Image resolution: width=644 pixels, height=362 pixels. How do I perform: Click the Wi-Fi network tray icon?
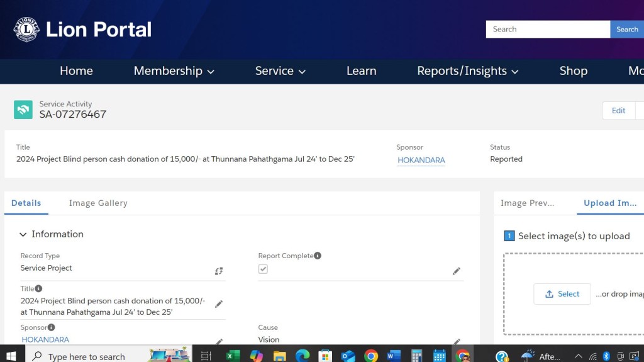pos(592,357)
